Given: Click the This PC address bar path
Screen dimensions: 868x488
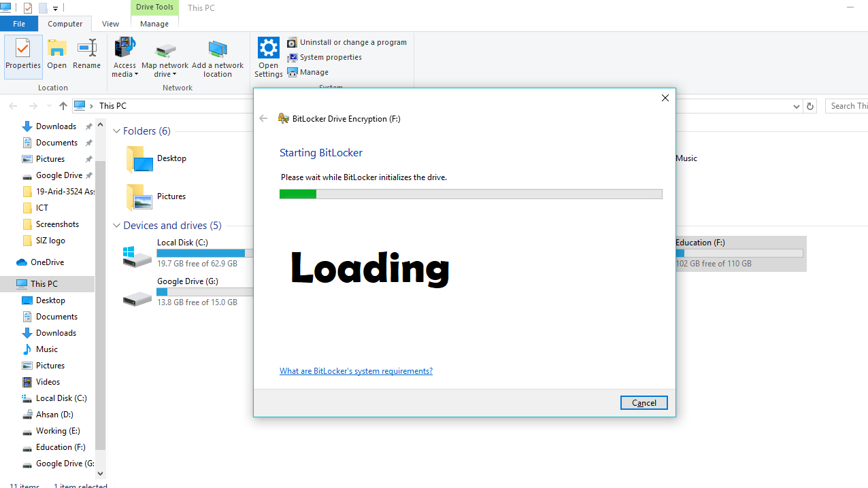Looking at the screenshot, I should pyautogui.click(x=112, y=106).
